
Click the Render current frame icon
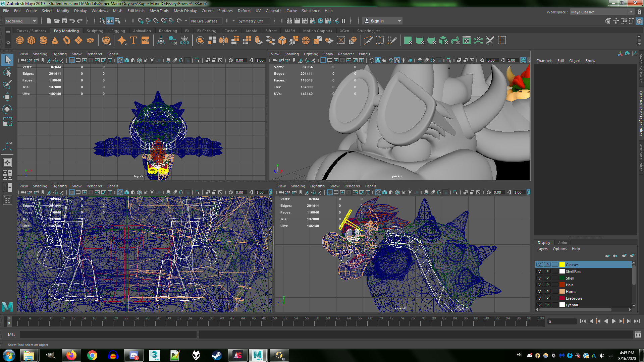[297, 21]
